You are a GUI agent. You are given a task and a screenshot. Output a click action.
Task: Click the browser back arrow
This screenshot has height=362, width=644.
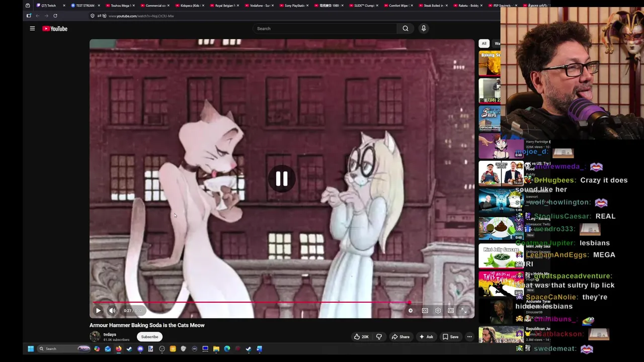[x=38, y=16]
